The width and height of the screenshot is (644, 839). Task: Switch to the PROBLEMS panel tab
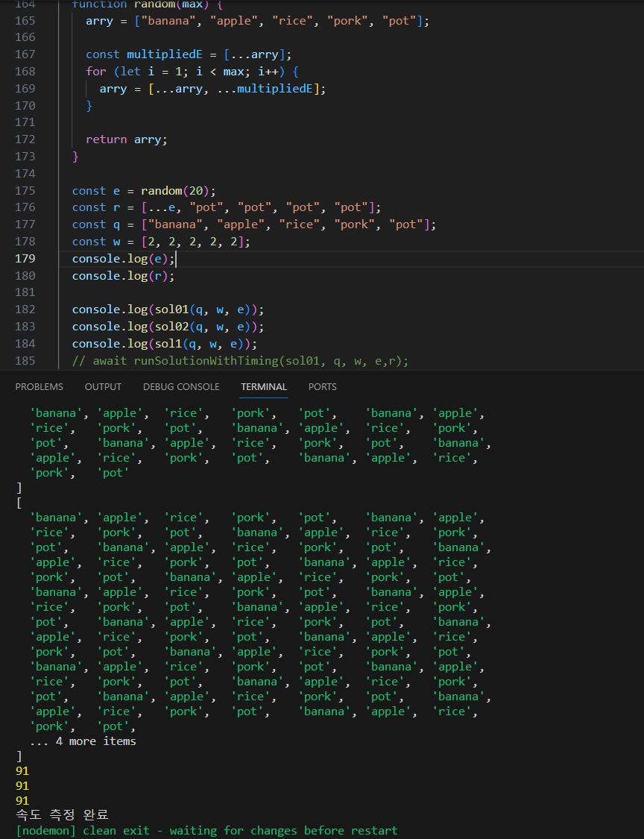point(39,386)
